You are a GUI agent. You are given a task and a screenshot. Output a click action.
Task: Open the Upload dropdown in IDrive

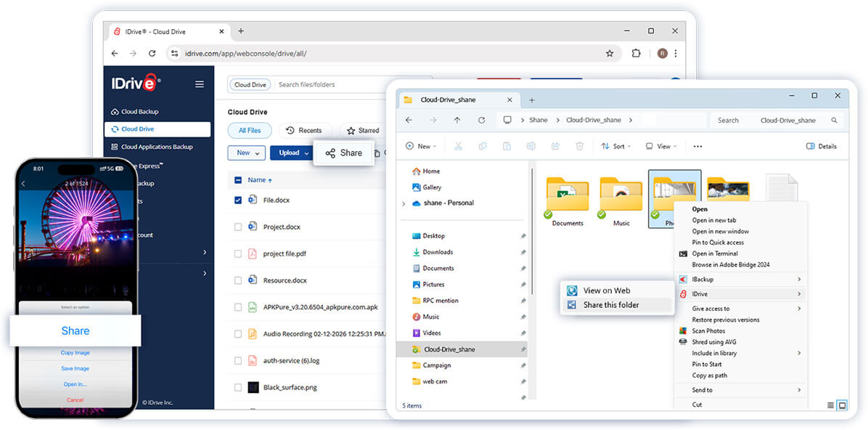[292, 153]
